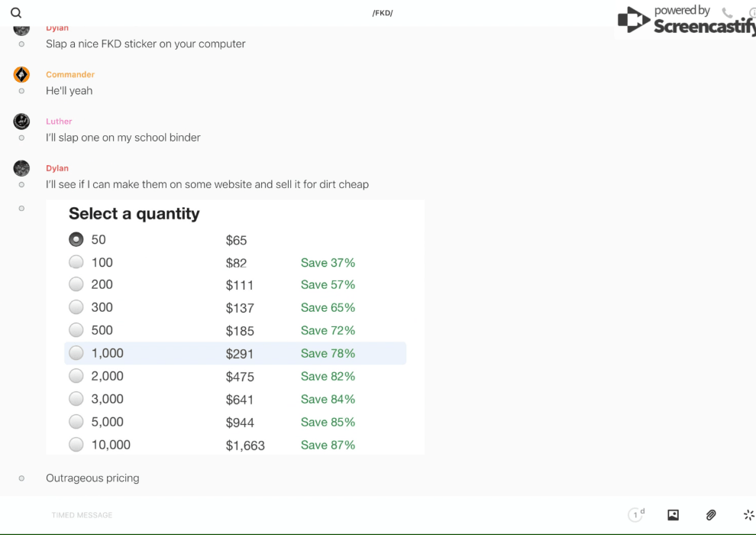Image resolution: width=756 pixels, height=535 pixels.
Task: Attach a file with the paperclip icon
Action: tap(711, 515)
